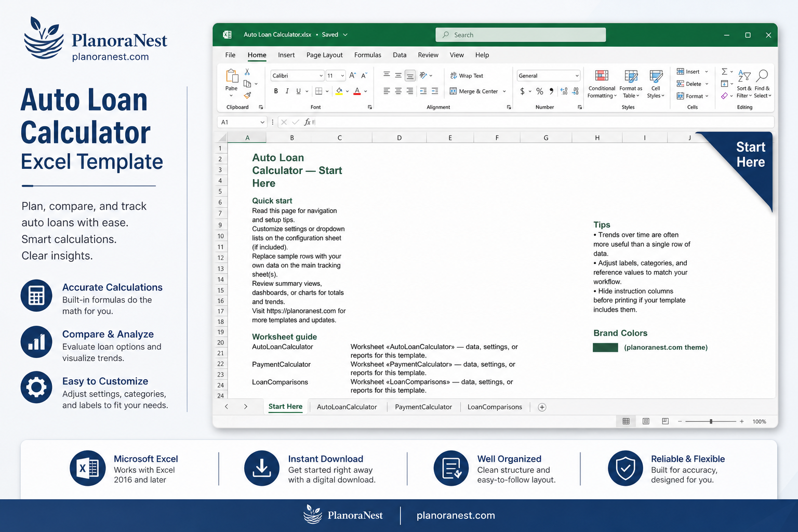Viewport: 798px width, 532px height.
Task: Switch to the Review ribbon tab
Action: pos(428,55)
